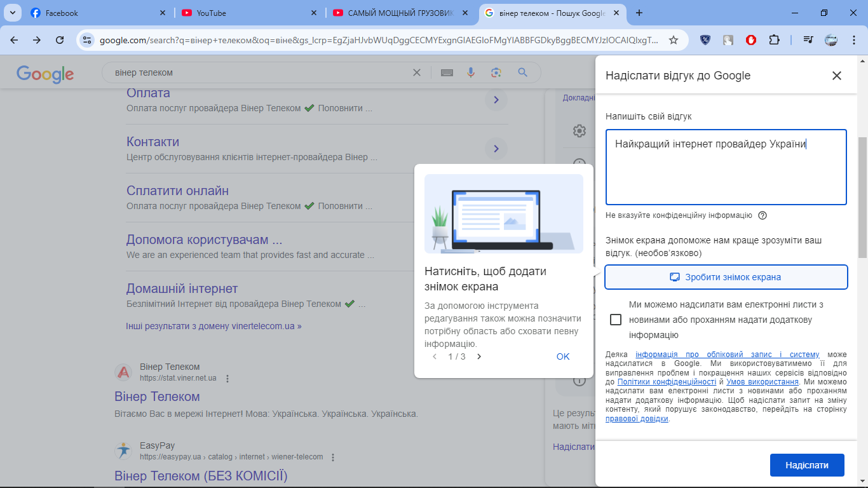Go forward to the next page
Screen dimensions: 868x488
click(x=37, y=40)
